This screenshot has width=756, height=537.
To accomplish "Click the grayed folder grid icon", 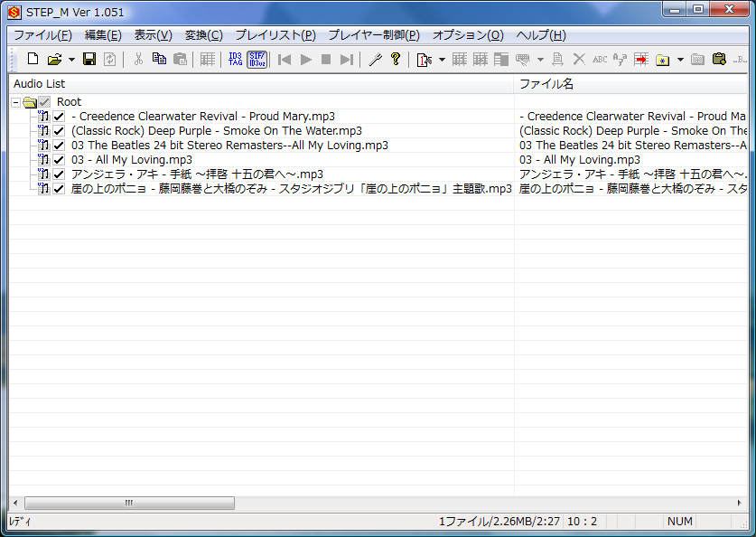I will [x=697, y=60].
